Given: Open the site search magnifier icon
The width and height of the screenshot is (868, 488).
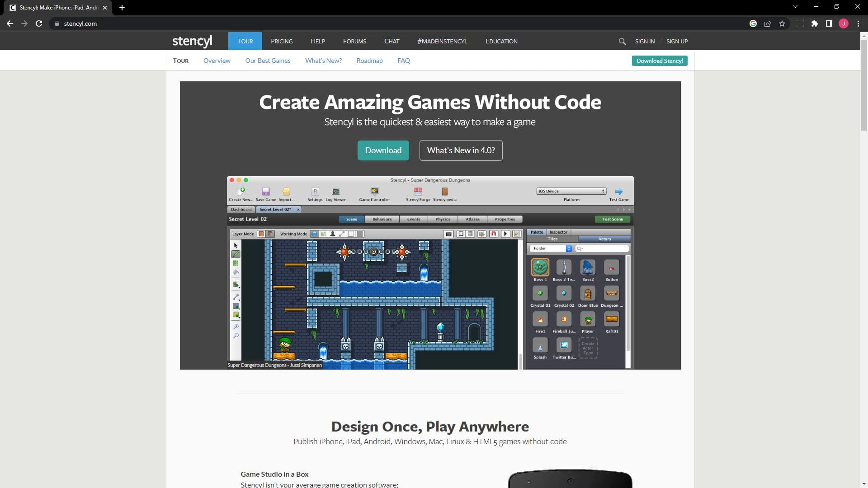Looking at the screenshot, I should [622, 41].
